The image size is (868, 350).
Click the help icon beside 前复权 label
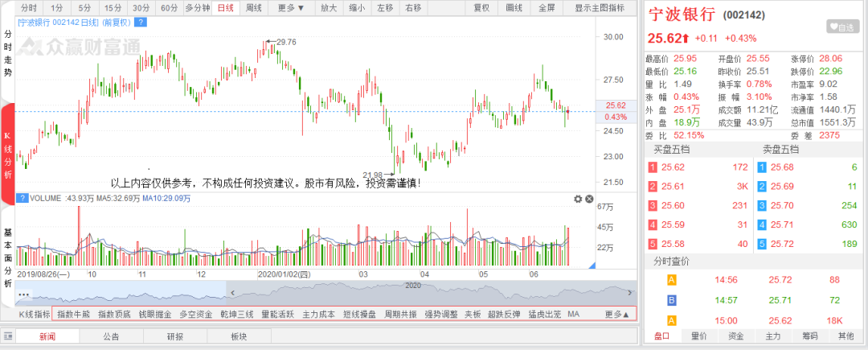(x=141, y=23)
